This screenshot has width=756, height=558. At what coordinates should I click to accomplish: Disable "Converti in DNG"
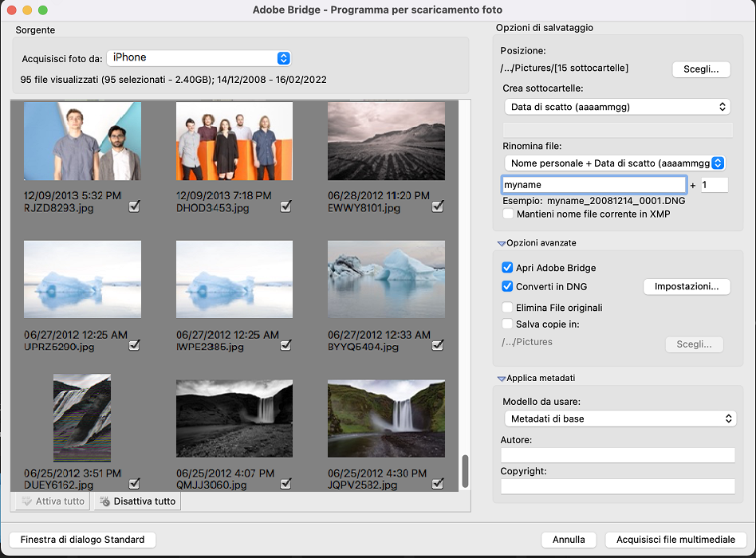(x=507, y=287)
